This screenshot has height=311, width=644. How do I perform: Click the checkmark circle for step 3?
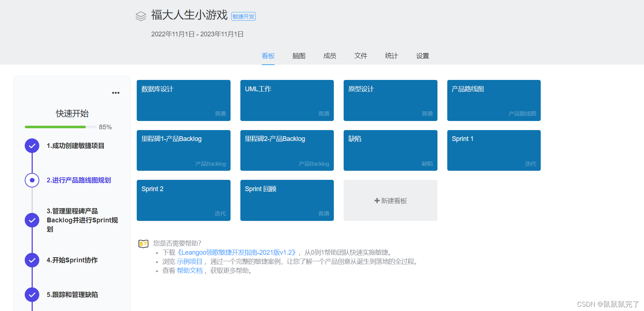pyautogui.click(x=32, y=220)
